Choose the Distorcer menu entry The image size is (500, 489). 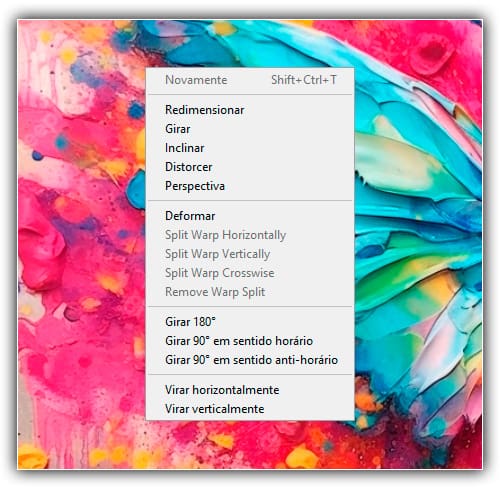pyautogui.click(x=250, y=167)
